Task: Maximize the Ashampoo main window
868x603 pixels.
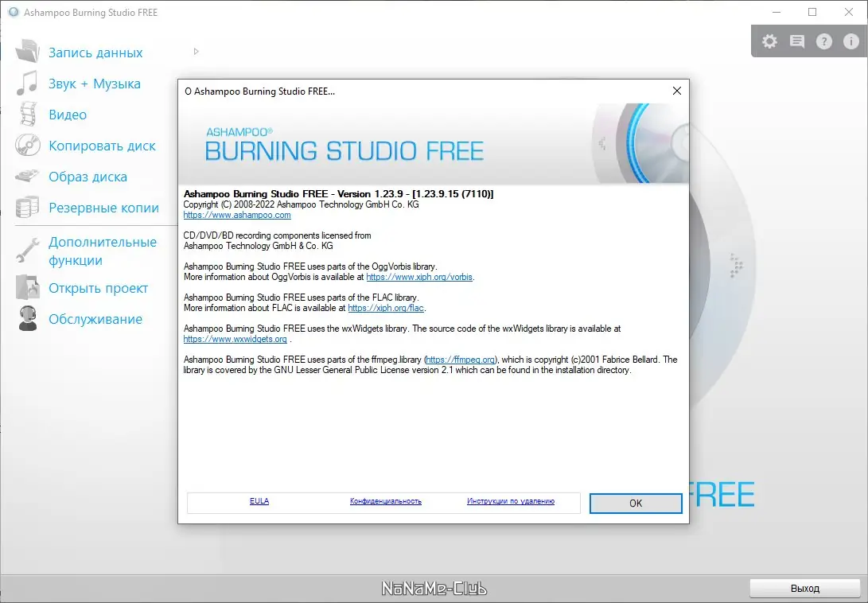Action: pyautogui.click(x=812, y=12)
